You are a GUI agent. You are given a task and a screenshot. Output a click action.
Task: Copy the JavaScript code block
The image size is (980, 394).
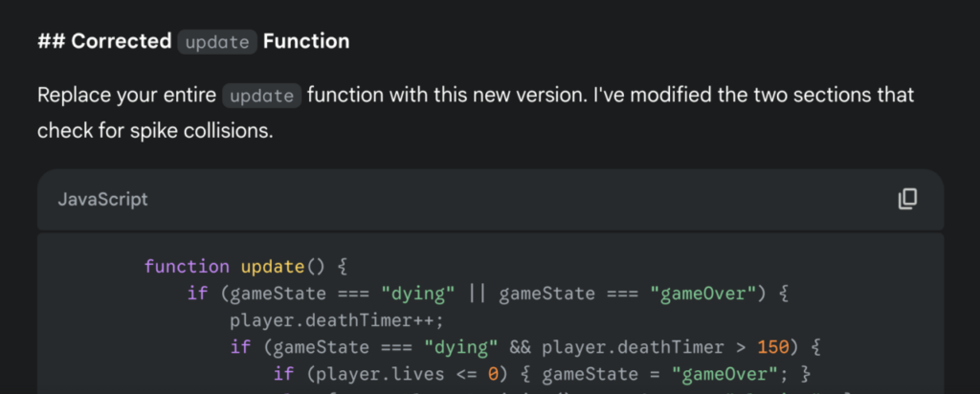click(907, 199)
